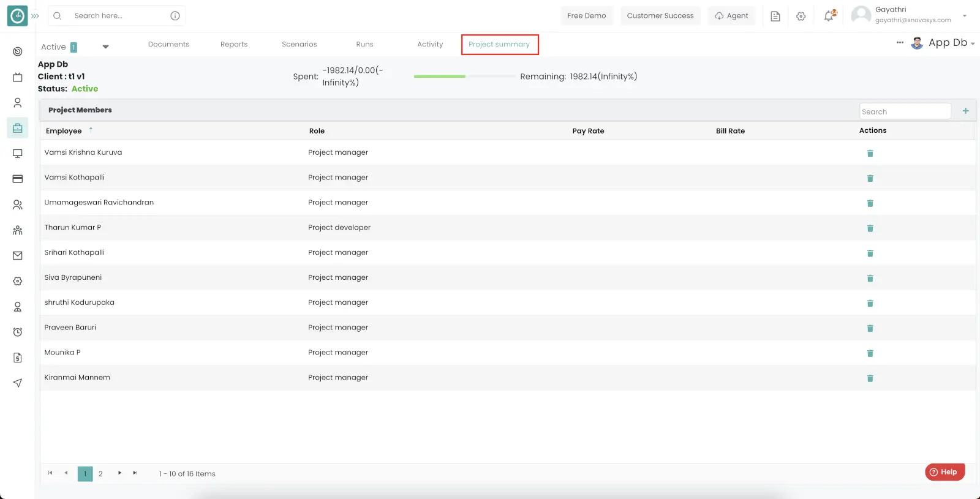Open the mail icon in sidebar
This screenshot has height=499, width=980.
[18, 255]
